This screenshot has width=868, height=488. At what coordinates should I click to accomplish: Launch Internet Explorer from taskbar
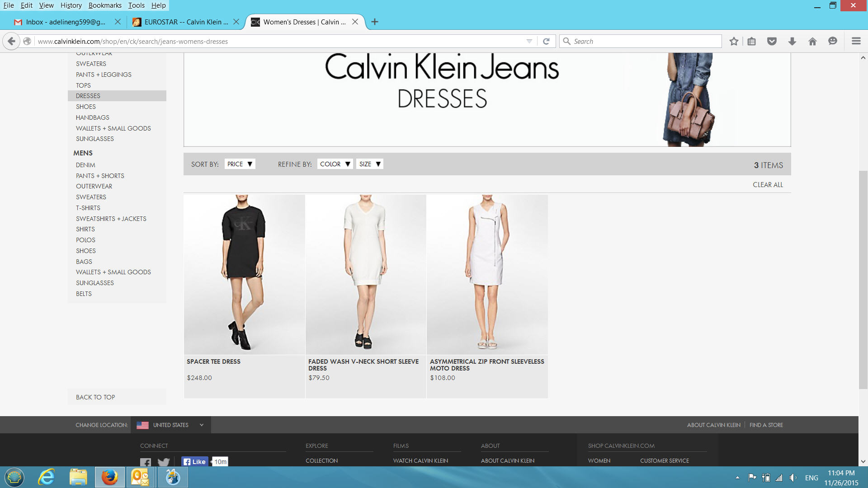(x=46, y=477)
